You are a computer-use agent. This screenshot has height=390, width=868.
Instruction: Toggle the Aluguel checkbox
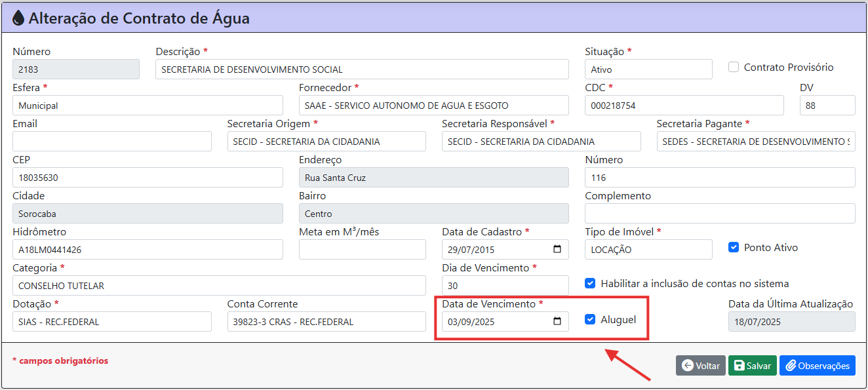590,319
